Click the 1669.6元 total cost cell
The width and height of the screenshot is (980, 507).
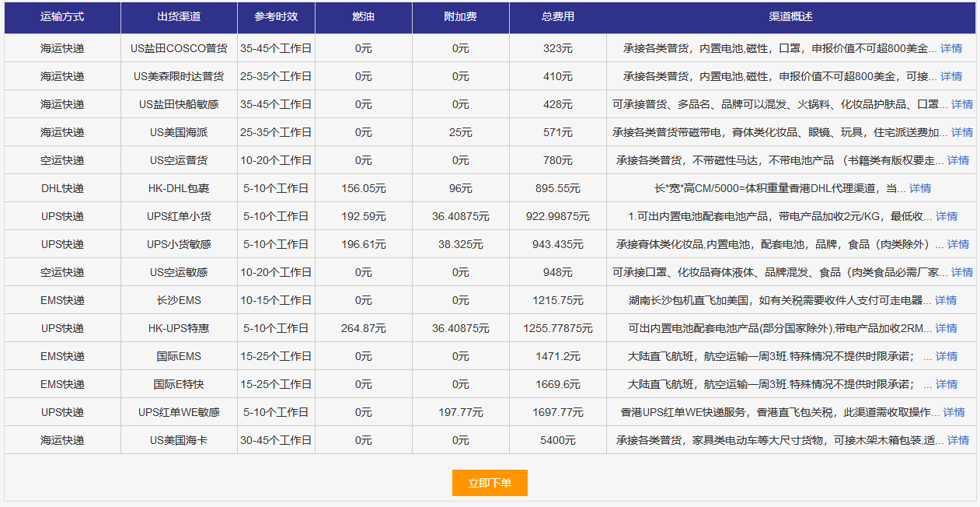(558, 384)
